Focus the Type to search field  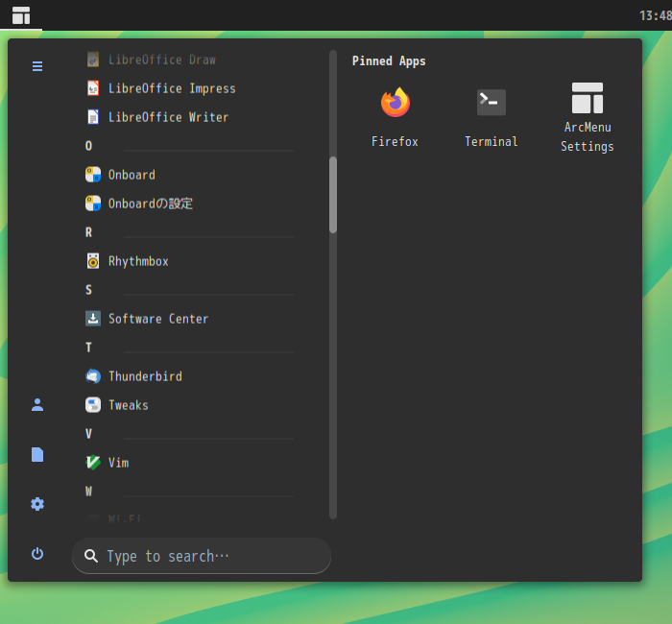tap(202, 556)
